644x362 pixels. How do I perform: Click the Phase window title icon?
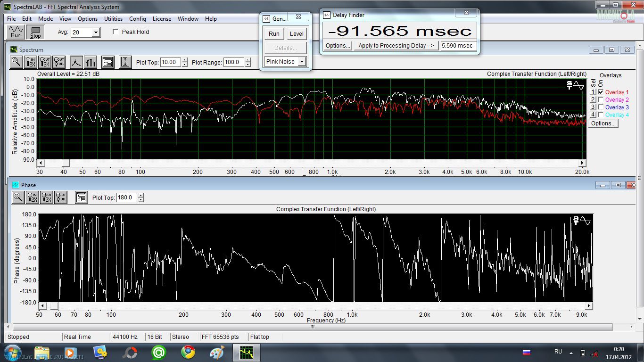[x=16, y=185]
